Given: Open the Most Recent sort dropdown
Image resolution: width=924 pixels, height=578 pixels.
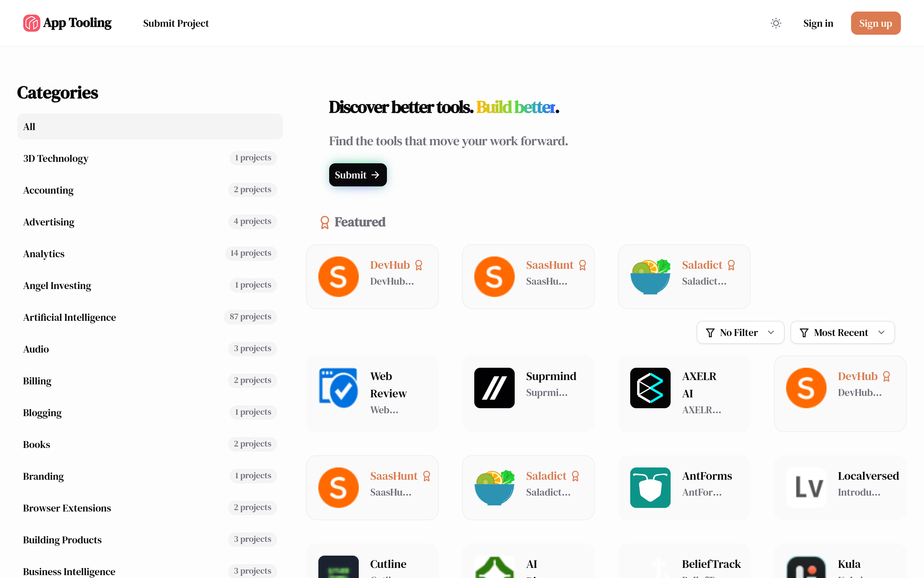Looking at the screenshot, I should point(842,333).
